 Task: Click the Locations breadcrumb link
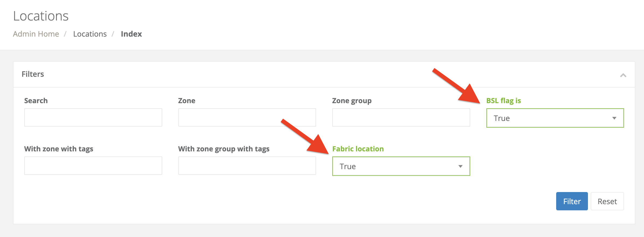coord(90,34)
